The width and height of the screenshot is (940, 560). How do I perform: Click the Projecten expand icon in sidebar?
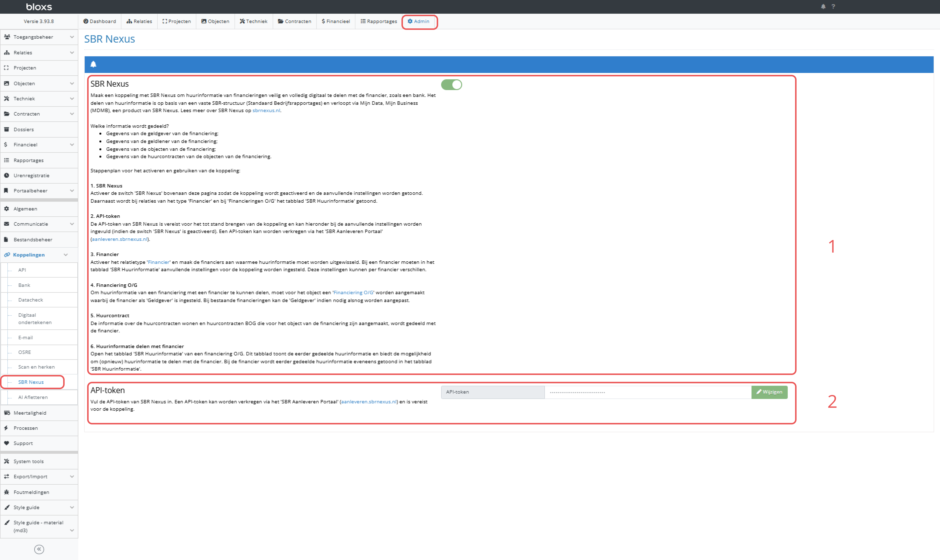6,68
